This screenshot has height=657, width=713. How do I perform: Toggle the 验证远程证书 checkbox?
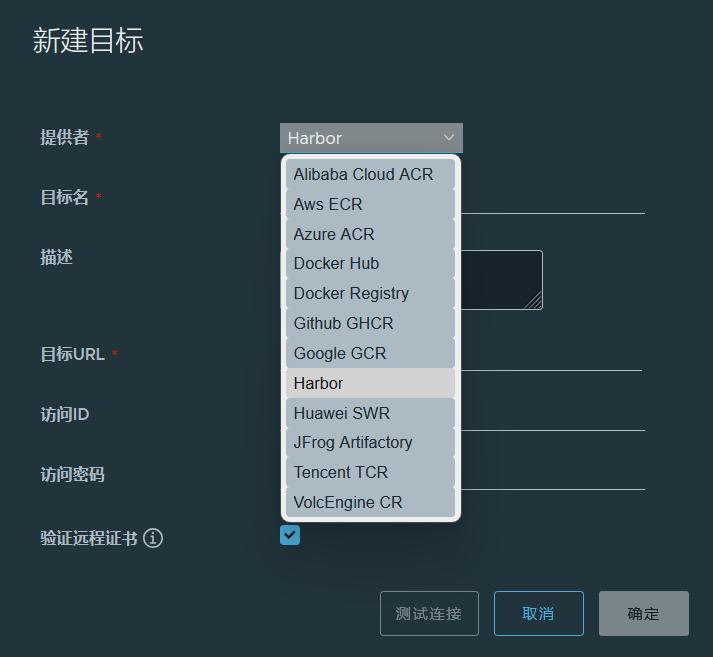pyautogui.click(x=290, y=535)
